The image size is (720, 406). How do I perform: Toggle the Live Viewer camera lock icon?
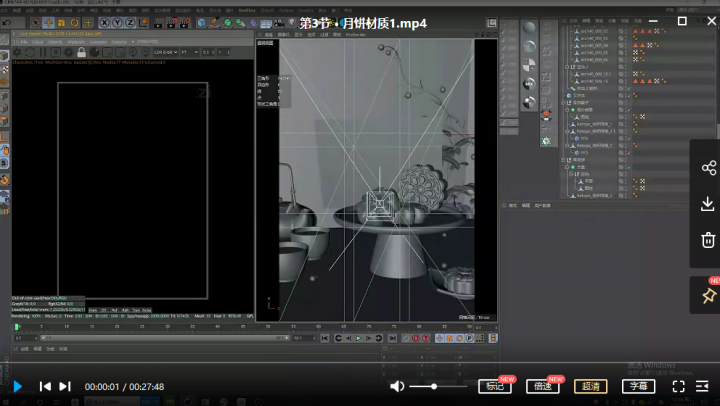tap(81, 52)
